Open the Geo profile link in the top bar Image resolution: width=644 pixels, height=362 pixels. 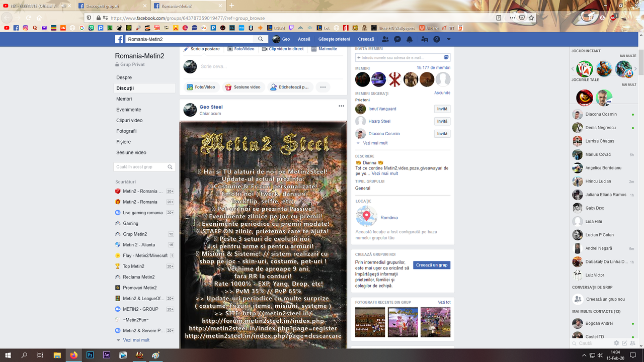(x=281, y=39)
